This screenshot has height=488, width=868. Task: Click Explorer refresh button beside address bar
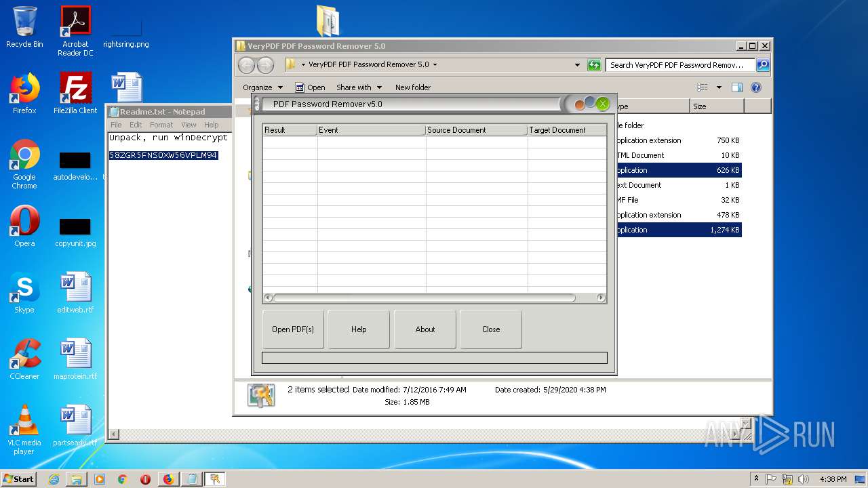(x=594, y=65)
